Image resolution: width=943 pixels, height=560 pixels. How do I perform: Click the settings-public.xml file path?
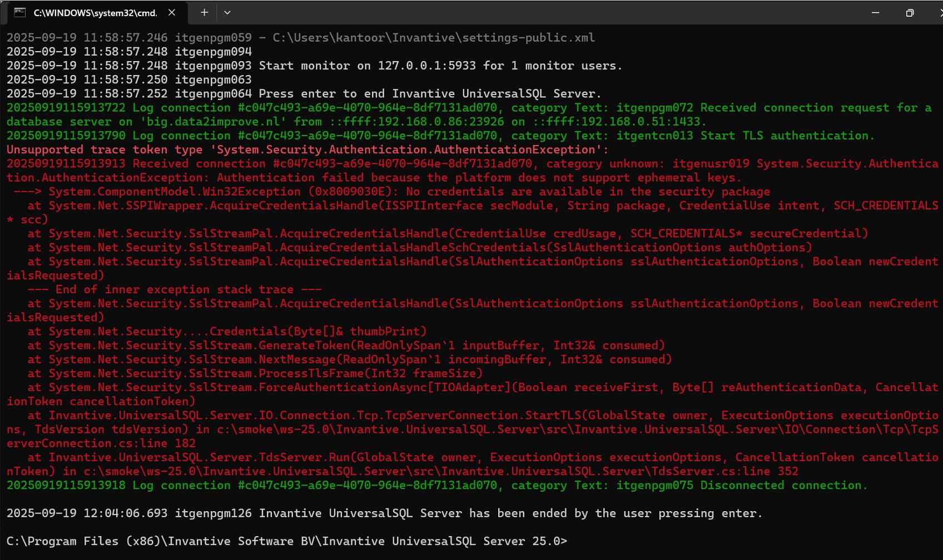pos(434,38)
